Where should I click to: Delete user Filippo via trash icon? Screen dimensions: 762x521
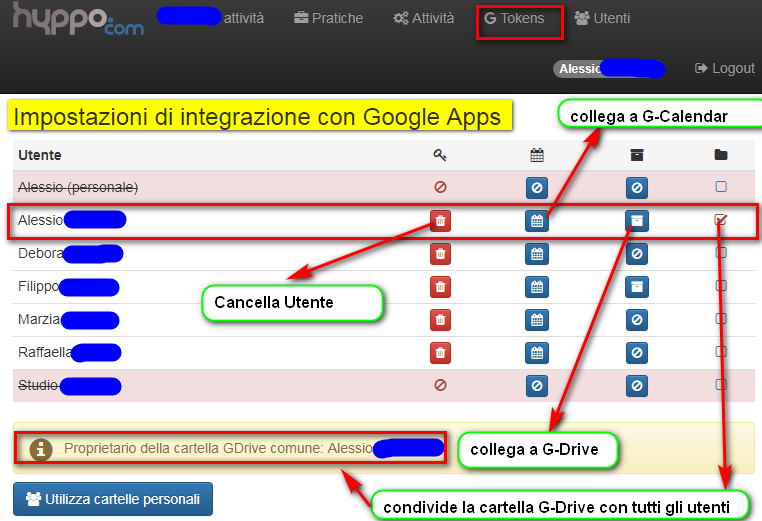coord(440,287)
